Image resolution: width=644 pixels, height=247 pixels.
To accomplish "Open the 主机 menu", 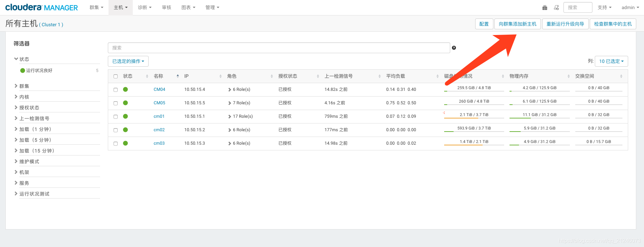I will [121, 7].
